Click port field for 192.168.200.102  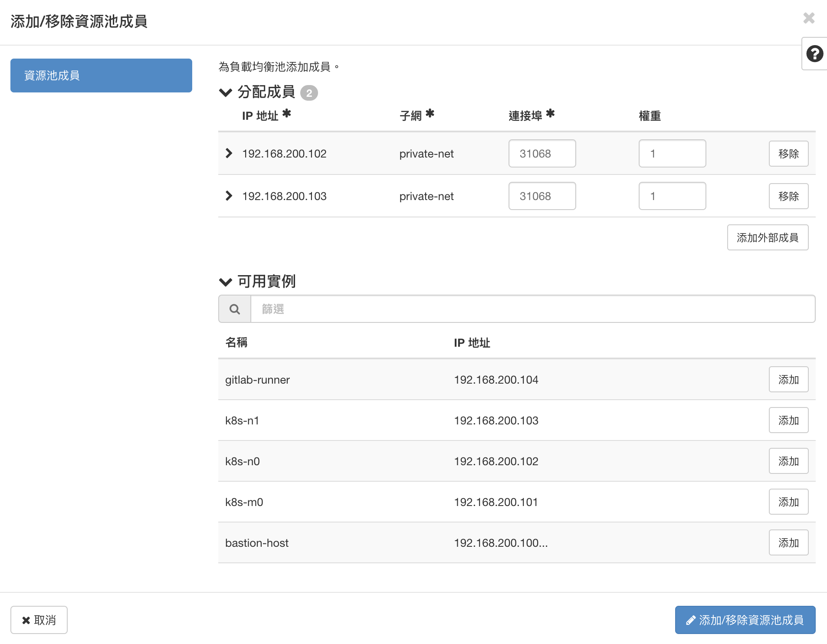coord(542,154)
